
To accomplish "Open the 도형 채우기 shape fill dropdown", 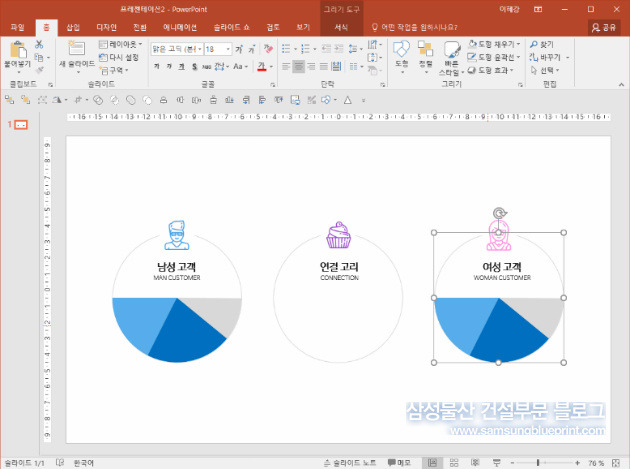I will tap(494, 44).
